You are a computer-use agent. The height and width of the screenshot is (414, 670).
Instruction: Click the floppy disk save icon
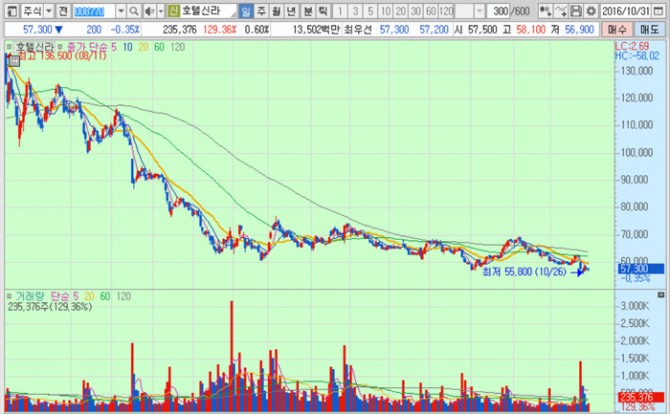[576, 11]
